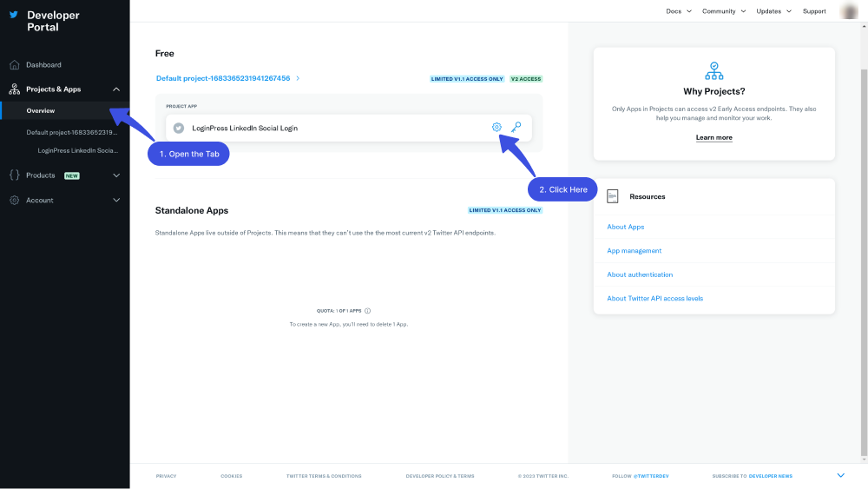Click the Products curly braces icon
This screenshot has height=489, width=868.
15,175
